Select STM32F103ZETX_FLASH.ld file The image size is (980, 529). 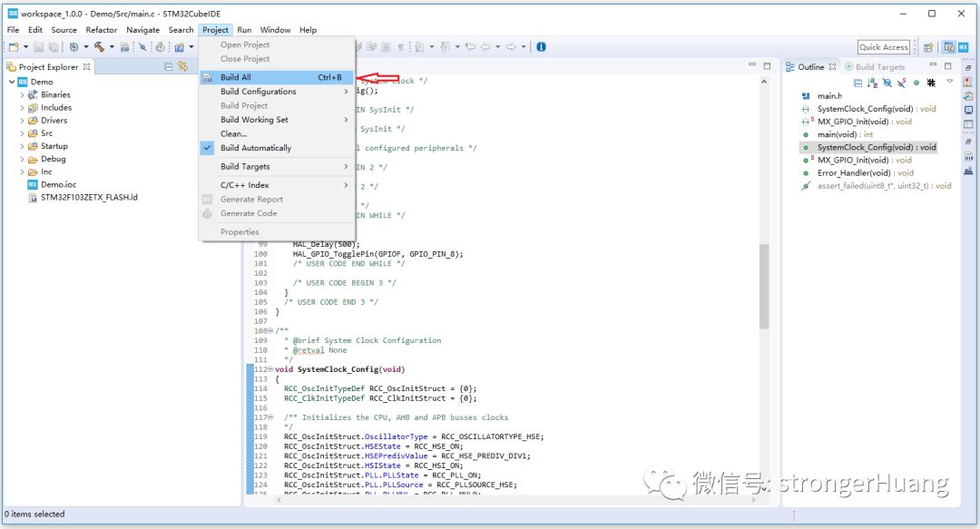tap(83, 198)
